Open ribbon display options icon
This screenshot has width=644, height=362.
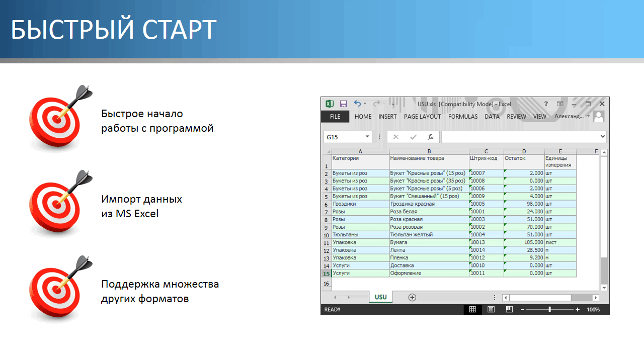click(x=560, y=104)
